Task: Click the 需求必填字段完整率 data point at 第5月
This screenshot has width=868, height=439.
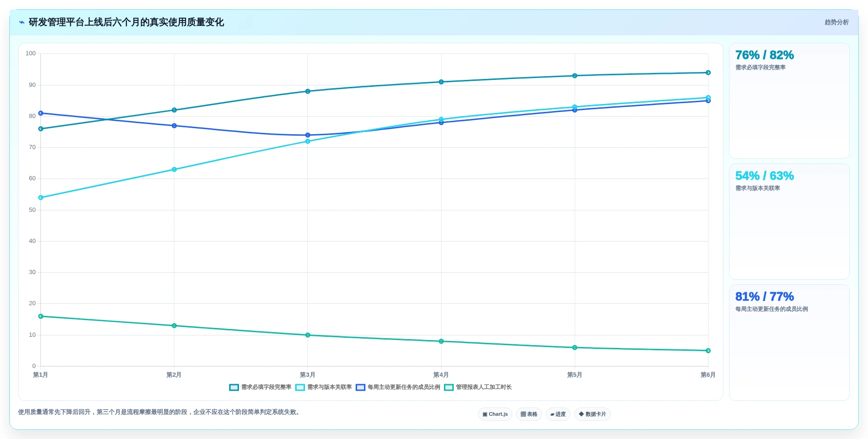Action: [x=575, y=76]
